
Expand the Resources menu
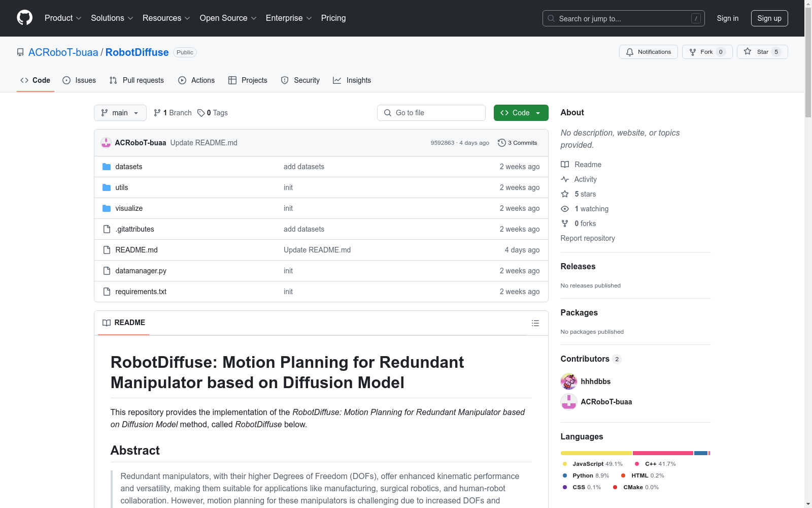166,18
